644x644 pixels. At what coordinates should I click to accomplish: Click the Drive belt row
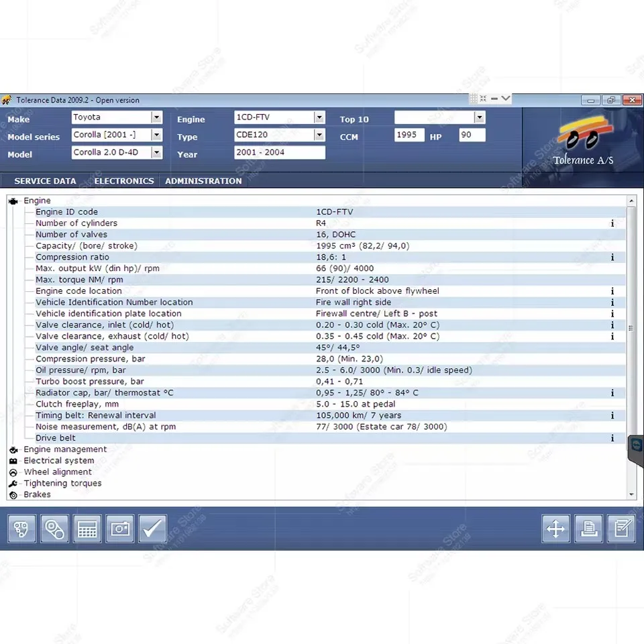[55, 437]
